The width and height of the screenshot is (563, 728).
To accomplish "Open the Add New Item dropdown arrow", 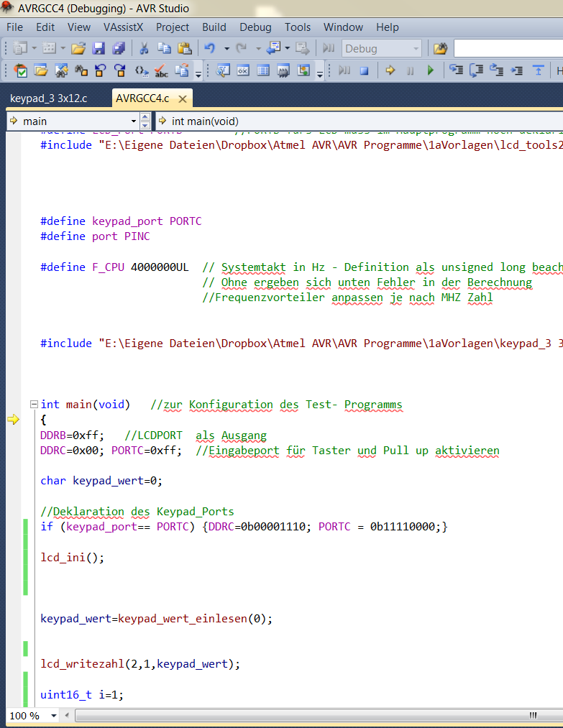I will tap(63, 48).
